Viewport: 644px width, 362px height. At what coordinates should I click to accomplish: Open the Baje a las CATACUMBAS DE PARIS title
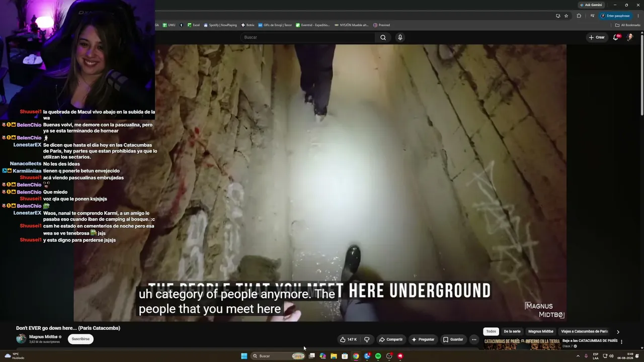(x=590, y=340)
